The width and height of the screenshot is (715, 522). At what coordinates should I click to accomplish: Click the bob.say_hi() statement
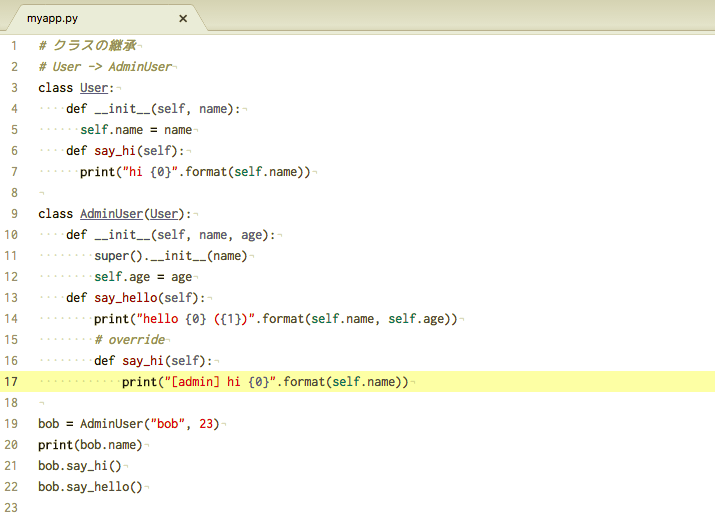pyautogui.click(x=79, y=466)
